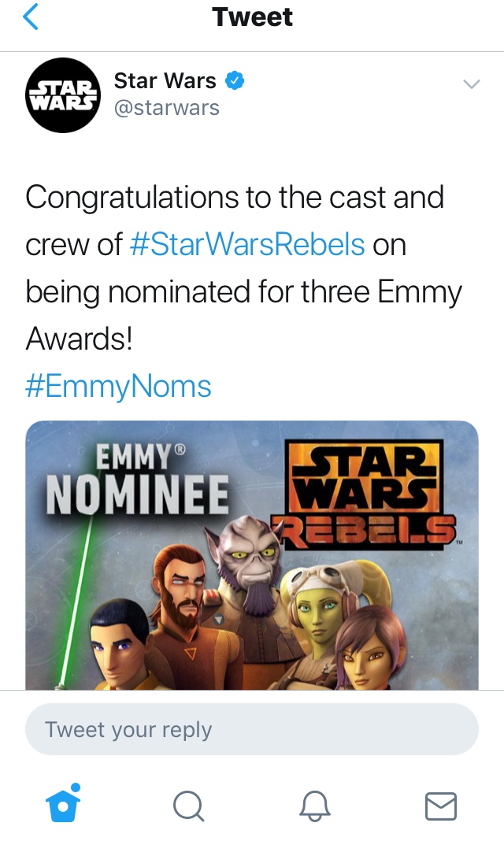Image resolution: width=504 pixels, height=845 pixels.
Task: Open the Emmy Nominee image attachment
Action: tap(252, 555)
